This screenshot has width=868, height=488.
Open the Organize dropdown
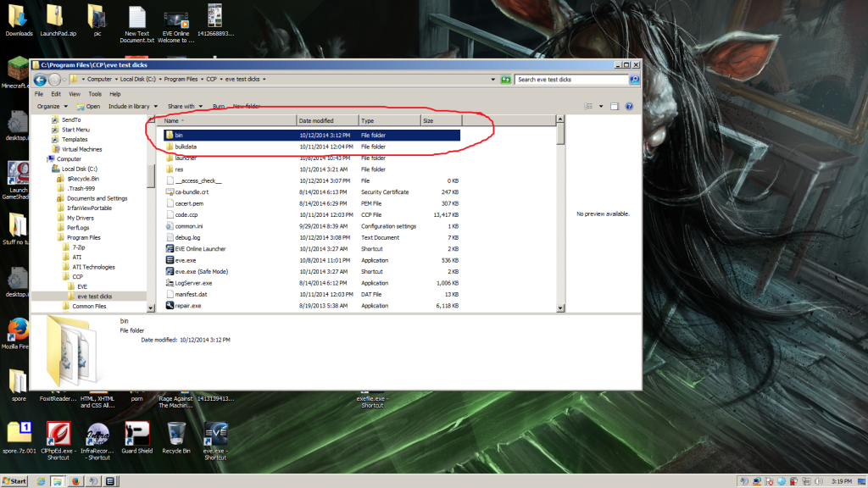(52, 106)
